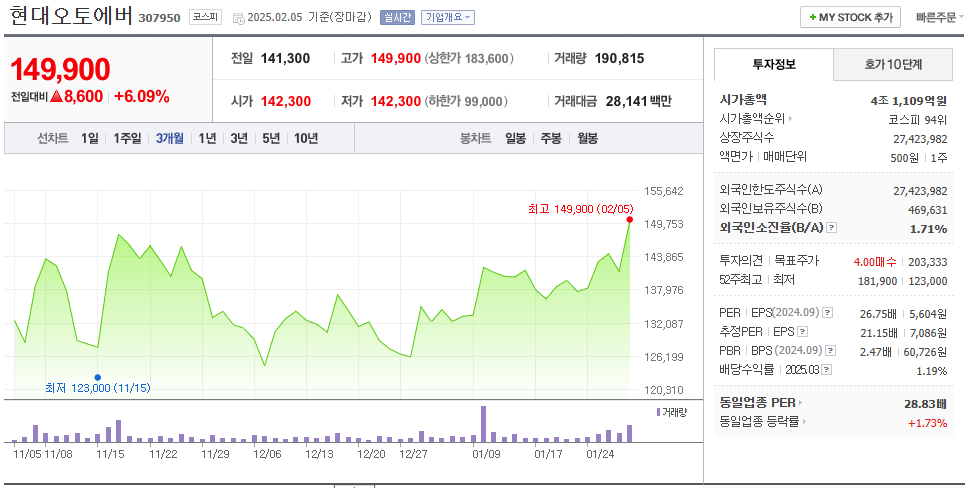Click the 코스피 94위 ranking value

pos(917,120)
